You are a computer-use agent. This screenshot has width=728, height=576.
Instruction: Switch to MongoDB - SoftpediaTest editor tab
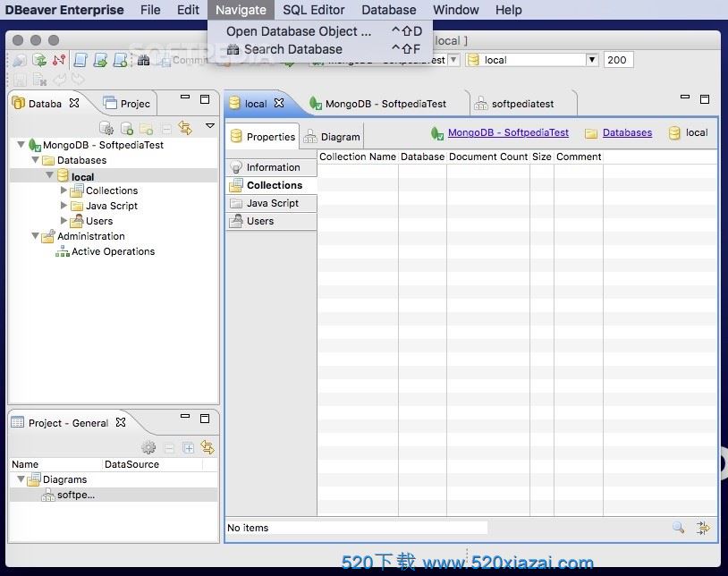(x=385, y=104)
